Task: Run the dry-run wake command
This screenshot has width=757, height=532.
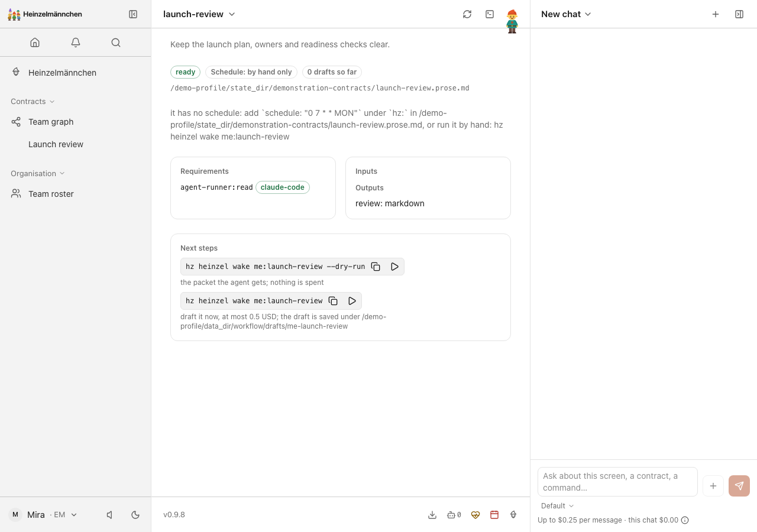Action: click(394, 267)
